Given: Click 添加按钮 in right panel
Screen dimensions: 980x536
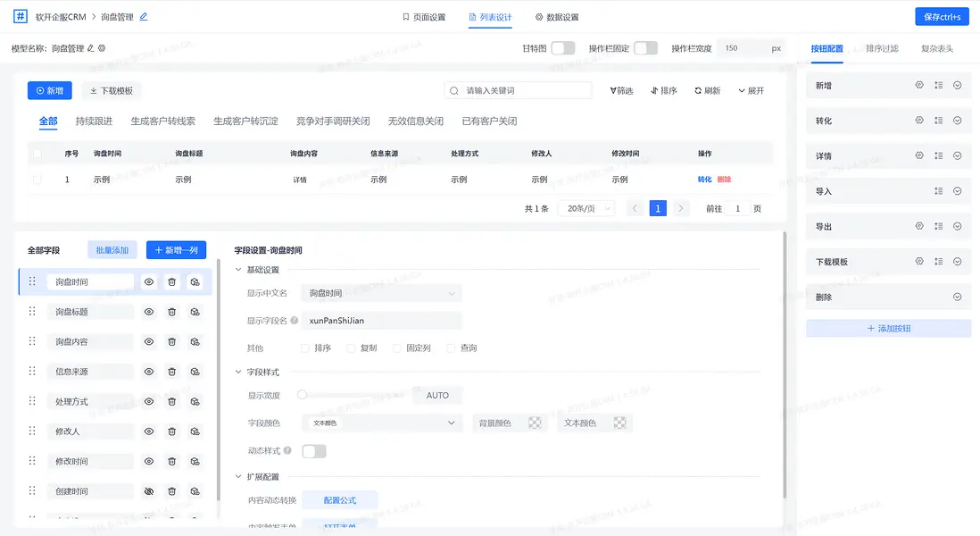Looking at the screenshot, I should pyautogui.click(x=888, y=329).
